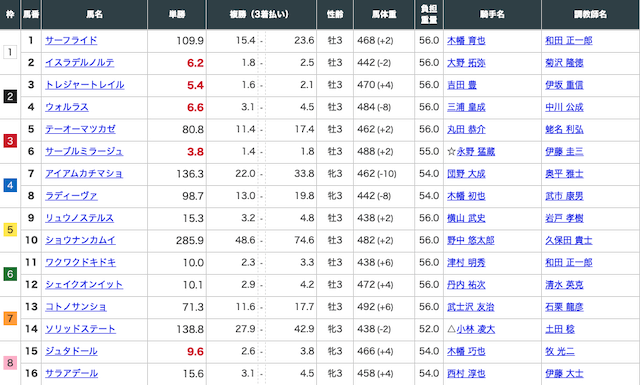Open trainer link 牧 光二

(x=560, y=351)
